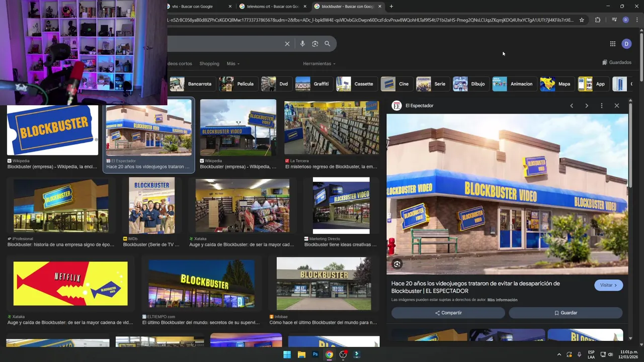Screen dimensions: 644x362
Task: Click the Visitar button
Action: [x=608, y=285]
